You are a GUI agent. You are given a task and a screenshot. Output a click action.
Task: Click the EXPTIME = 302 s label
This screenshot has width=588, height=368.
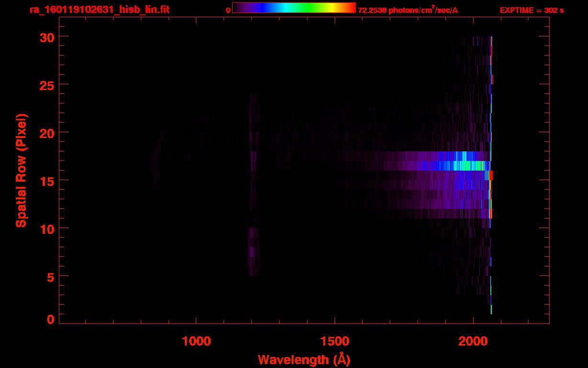point(531,10)
